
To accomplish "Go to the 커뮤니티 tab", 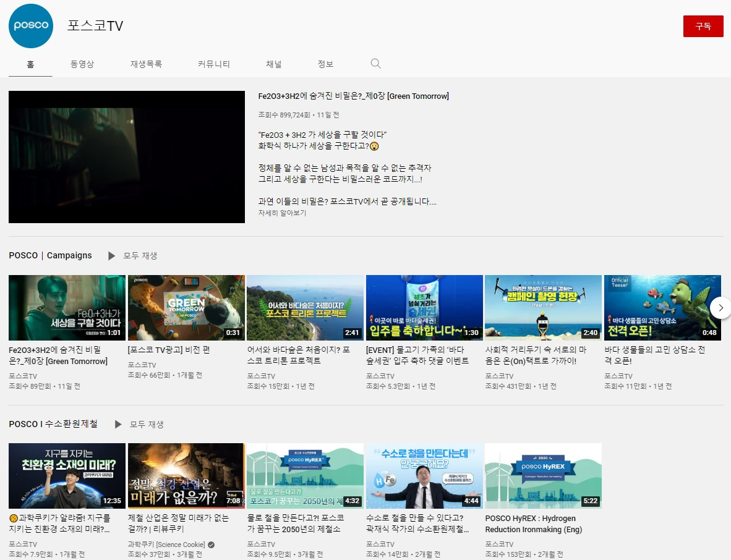I will click(214, 64).
